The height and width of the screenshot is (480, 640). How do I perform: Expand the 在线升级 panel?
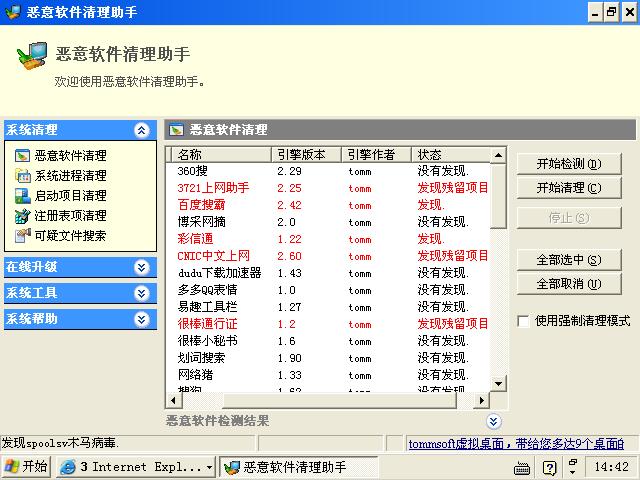(x=141, y=267)
